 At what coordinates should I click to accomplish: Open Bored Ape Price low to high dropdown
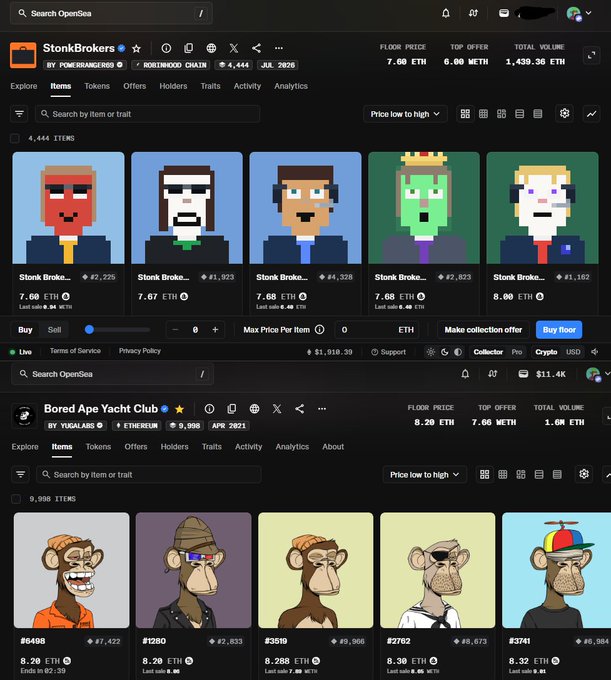[x=425, y=474]
